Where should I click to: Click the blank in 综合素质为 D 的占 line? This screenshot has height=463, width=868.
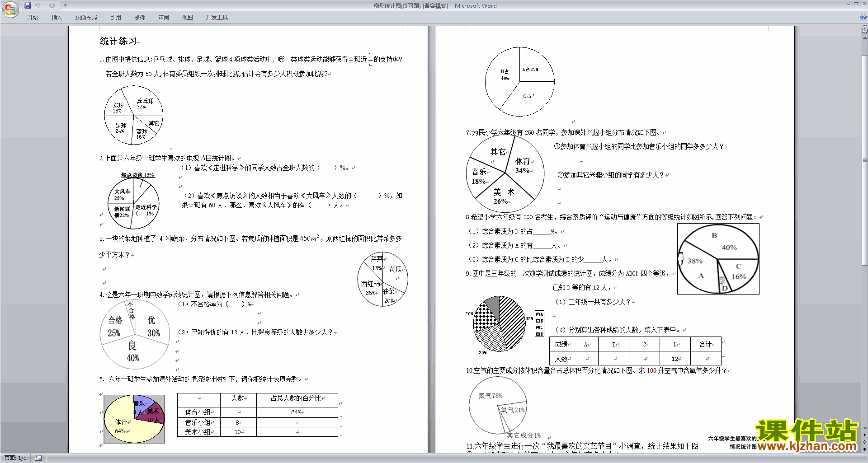tap(542, 231)
